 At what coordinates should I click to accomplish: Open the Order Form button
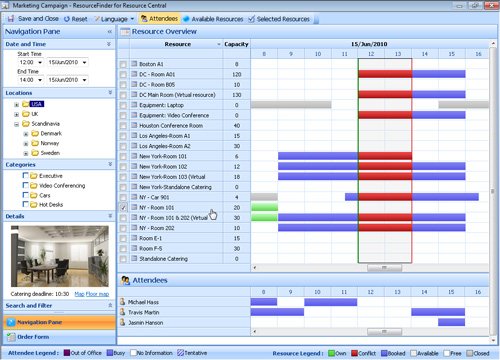point(59,337)
